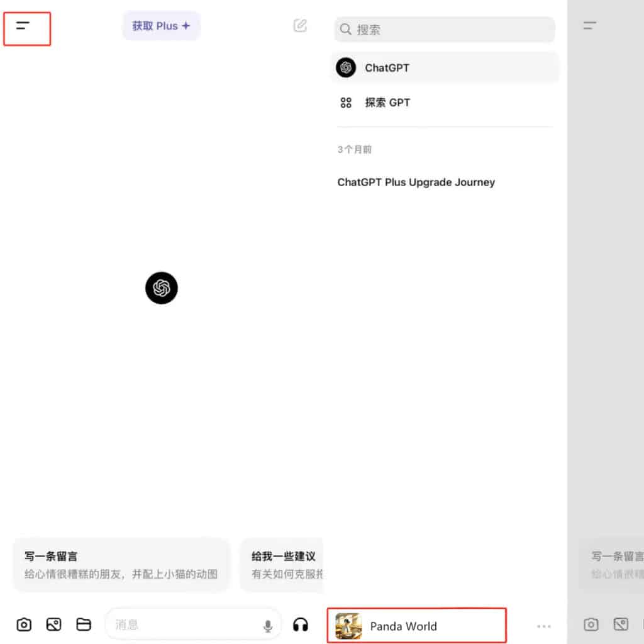Tap the menu icon in the dimmed chat screen
644x644 pixels.
tap(590, 25)
